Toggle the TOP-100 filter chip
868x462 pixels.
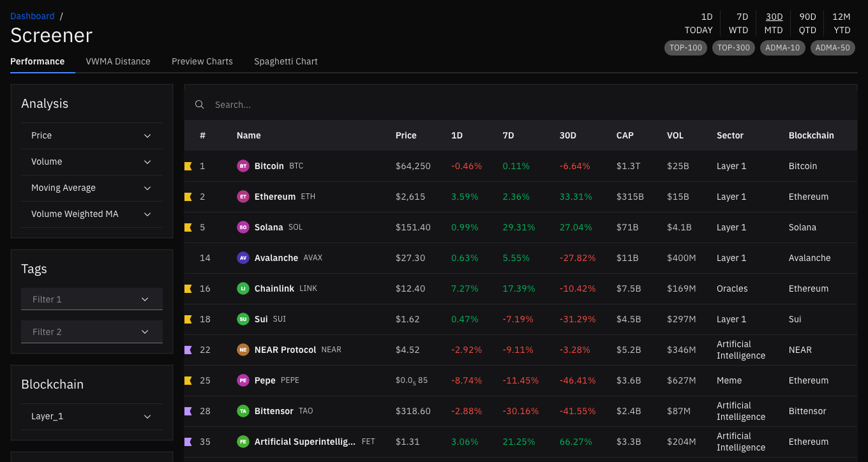pyautogui.click(x=685, y=48)
